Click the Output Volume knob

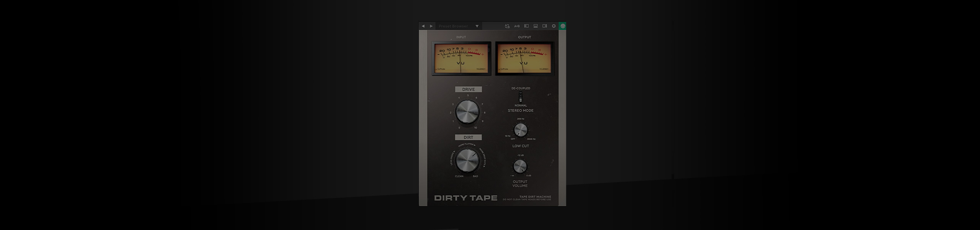[519, 166]
